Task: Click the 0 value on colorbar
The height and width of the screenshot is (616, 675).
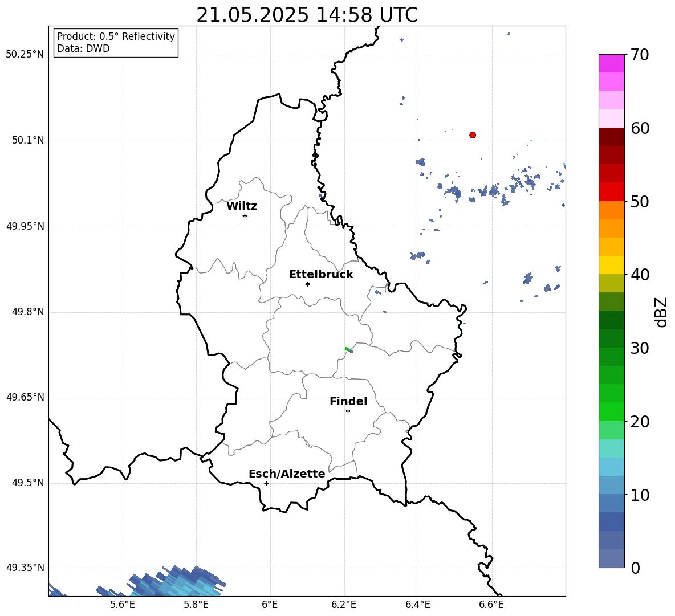Action: [635, 568]
